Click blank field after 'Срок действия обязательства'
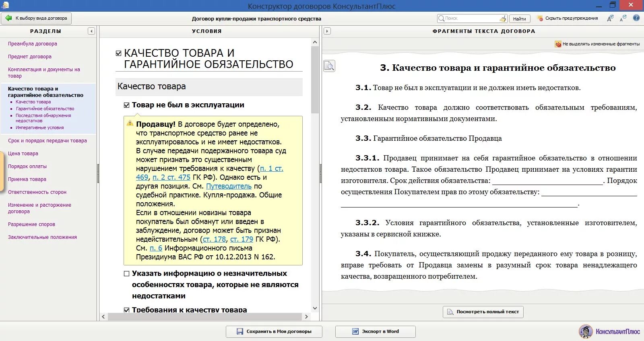644x341 pixels. pos(548,181)
